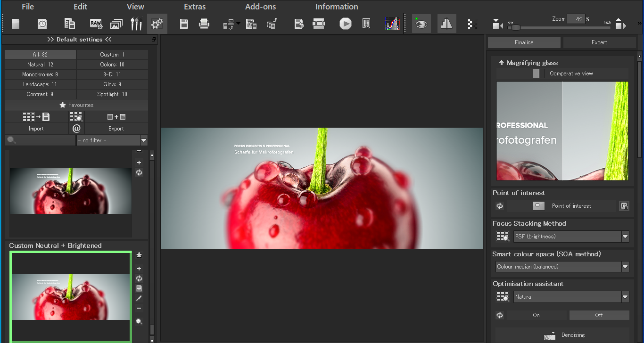
Task: Open the PSF (brightness) stacking method dropdown
Action: [625, 237]
